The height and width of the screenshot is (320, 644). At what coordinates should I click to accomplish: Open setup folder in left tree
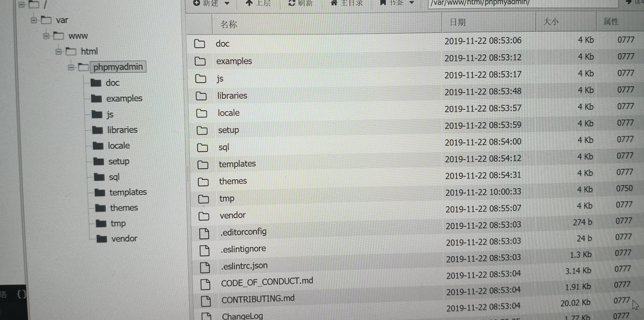(x=118, y=161)
